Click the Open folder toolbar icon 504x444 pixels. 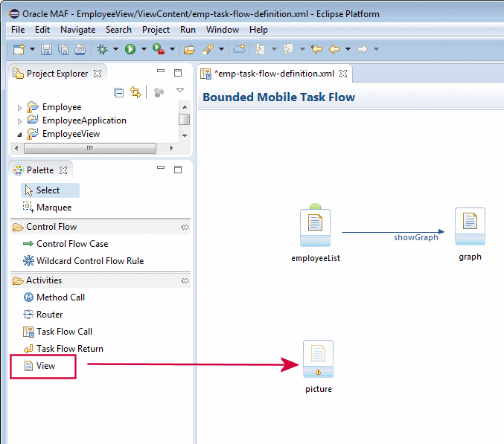coord(189,49)
